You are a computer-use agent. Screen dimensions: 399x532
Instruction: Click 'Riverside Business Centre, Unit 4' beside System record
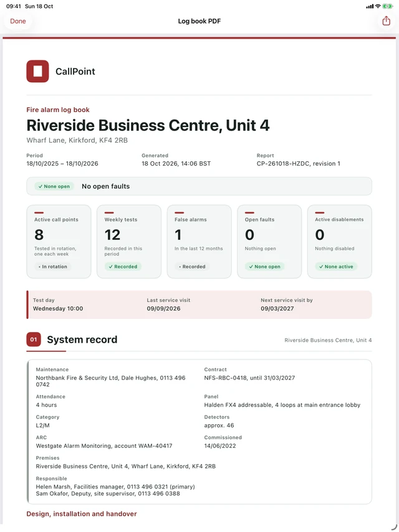coord(328,340)
